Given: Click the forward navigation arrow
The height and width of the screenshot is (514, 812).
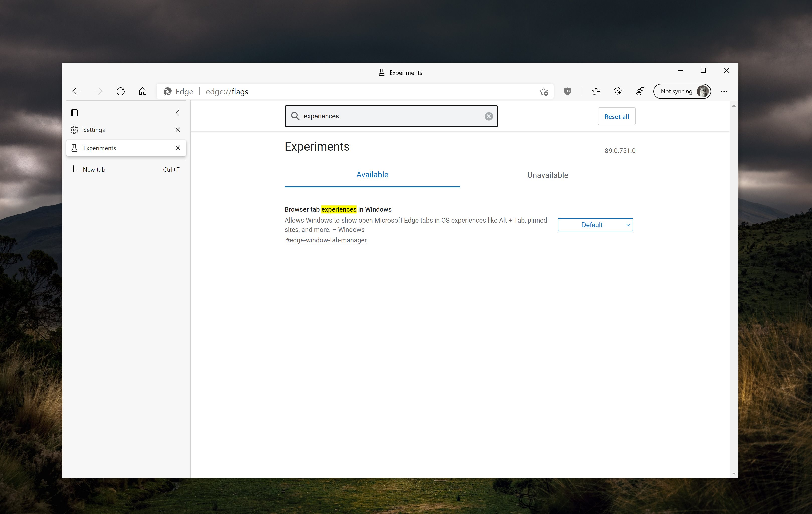Looking at the screenshot, I should (98, 91).
